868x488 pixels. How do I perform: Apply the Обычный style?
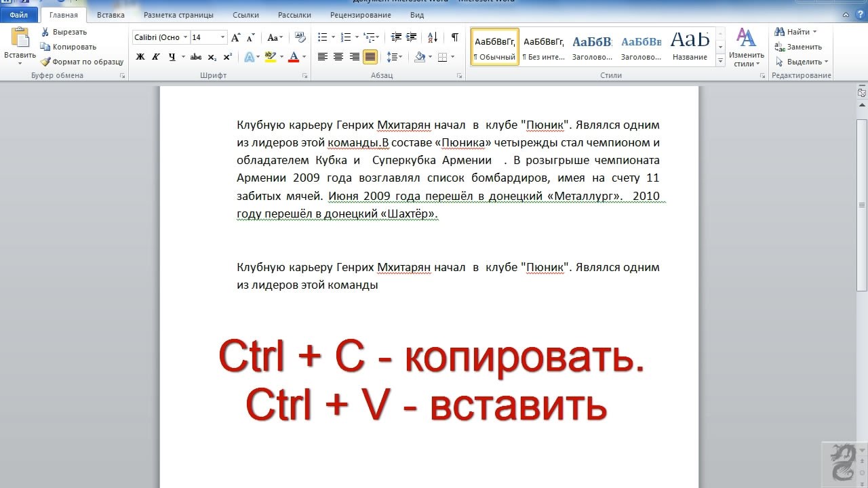click(x=495, y=47)
